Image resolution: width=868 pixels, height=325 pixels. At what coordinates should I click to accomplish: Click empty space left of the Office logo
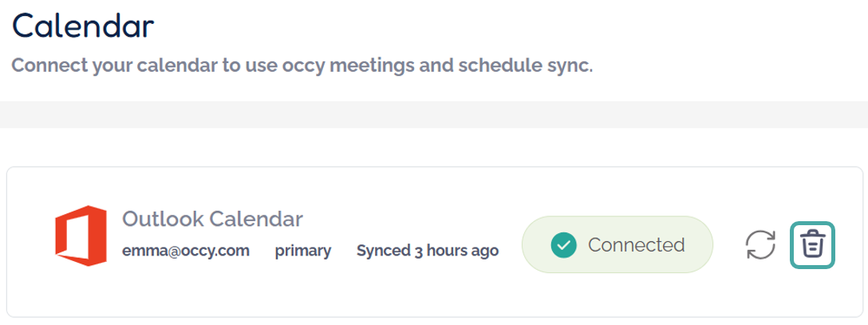(x=30, y=240)
